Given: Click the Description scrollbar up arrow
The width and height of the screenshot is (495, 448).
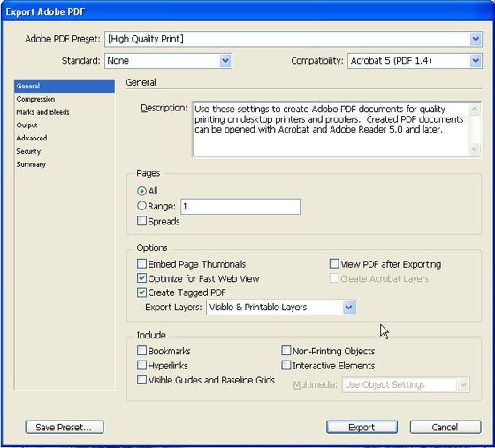Looking at the screenshot, I should 474,110.
